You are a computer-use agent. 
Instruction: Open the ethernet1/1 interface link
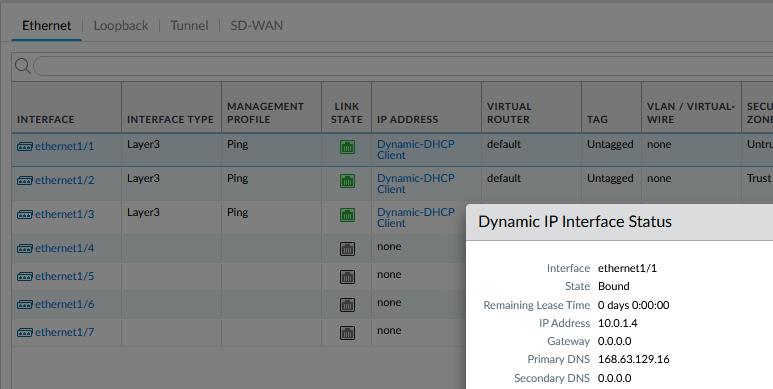pyautogui.click(x=65, y=146)
